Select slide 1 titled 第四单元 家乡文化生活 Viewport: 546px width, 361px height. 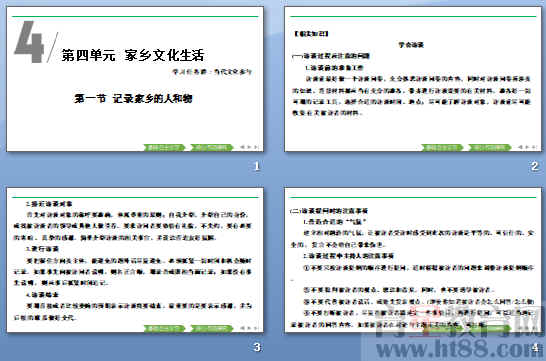(135, 79)
